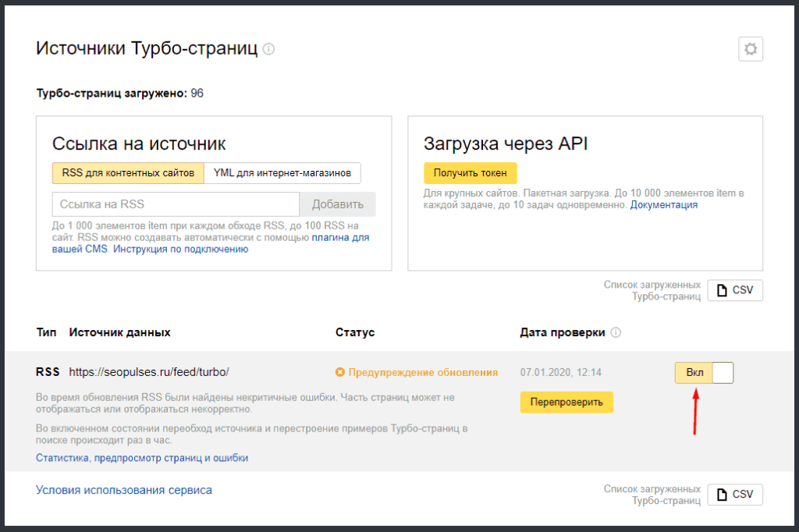Click info icon next to Дата проверки
This screenshot has width=799, height=532.
[x=616, y=333]
